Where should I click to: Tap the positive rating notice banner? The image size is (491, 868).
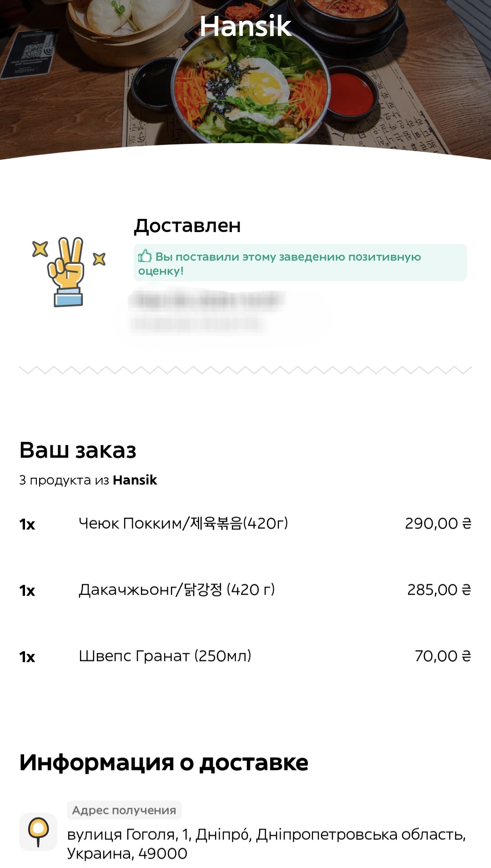[300, 263]
